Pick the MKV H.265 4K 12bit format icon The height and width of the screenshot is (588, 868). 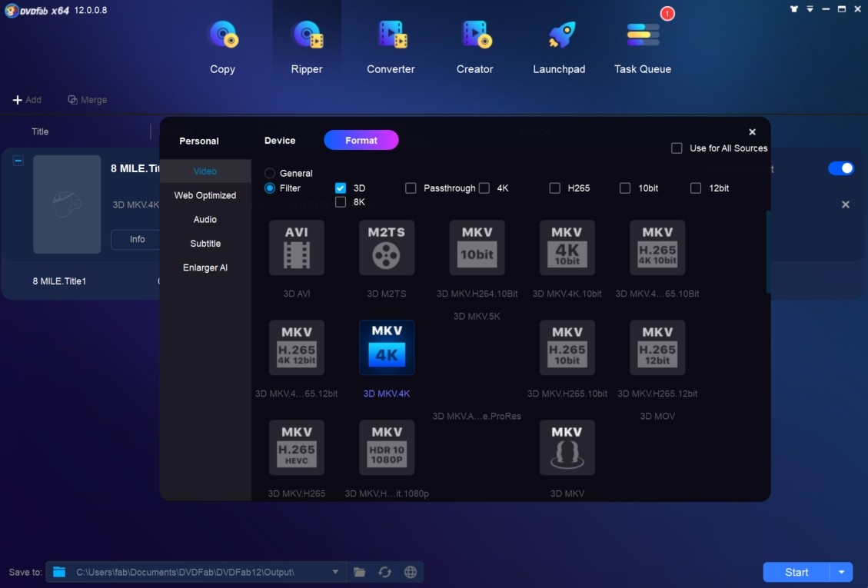click(x=297, y=347)
